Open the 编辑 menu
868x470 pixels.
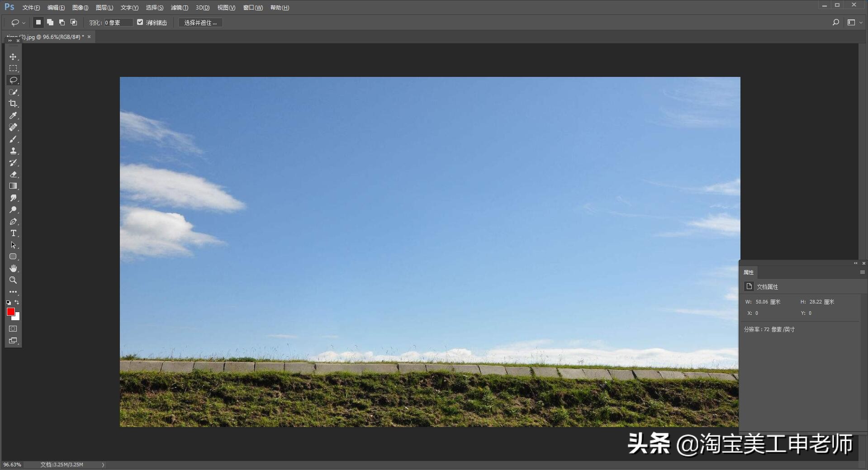click(x=56, y=8)
